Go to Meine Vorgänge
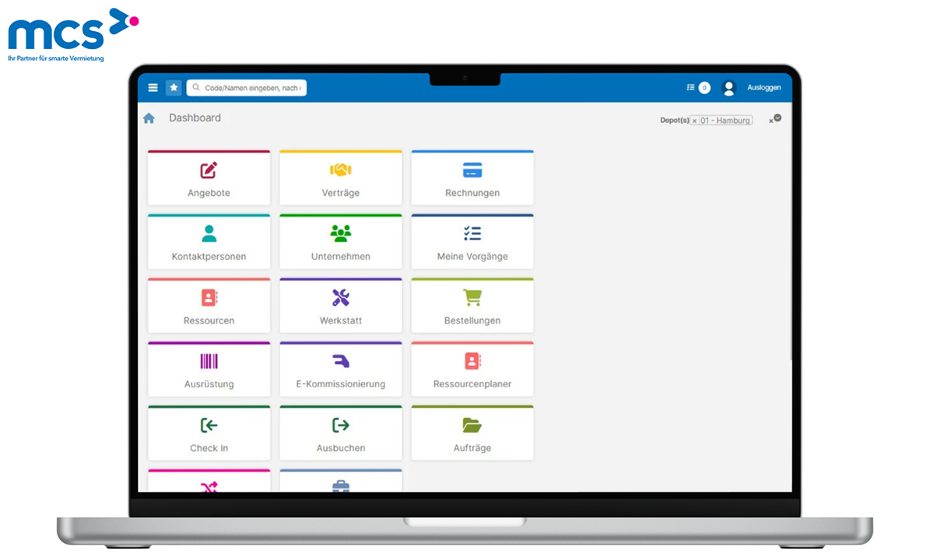 pyautogui.click(x=472, y=242)
